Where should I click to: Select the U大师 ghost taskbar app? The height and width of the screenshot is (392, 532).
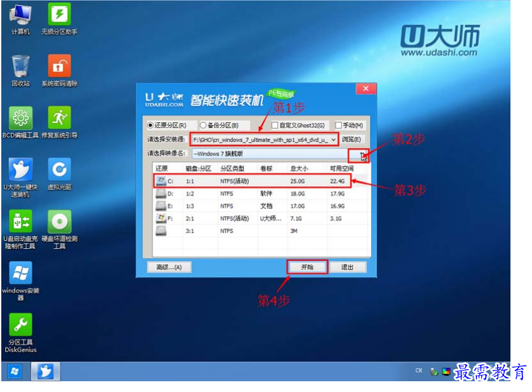tap(46, 371)
